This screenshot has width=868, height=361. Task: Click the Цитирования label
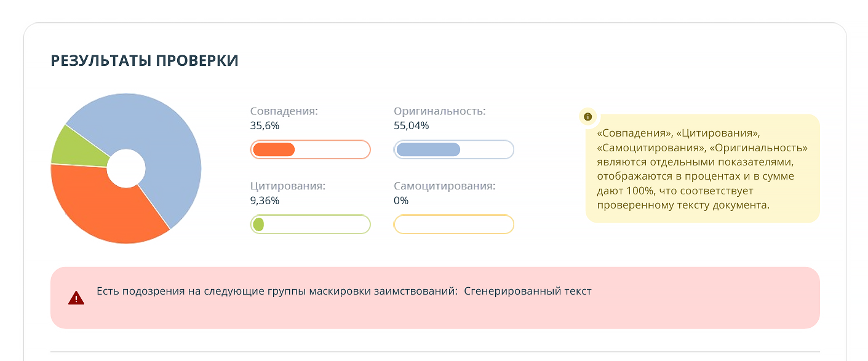coord(287,186)
